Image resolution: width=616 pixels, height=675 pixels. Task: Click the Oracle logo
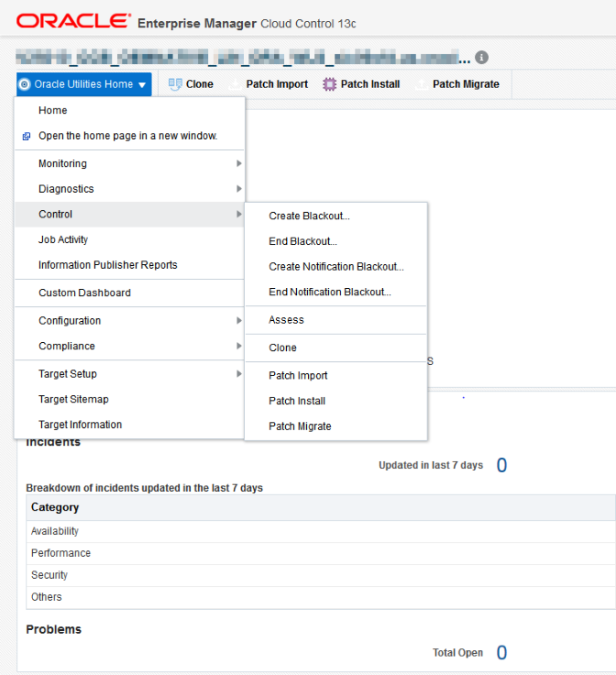click(x=73, y=21)
